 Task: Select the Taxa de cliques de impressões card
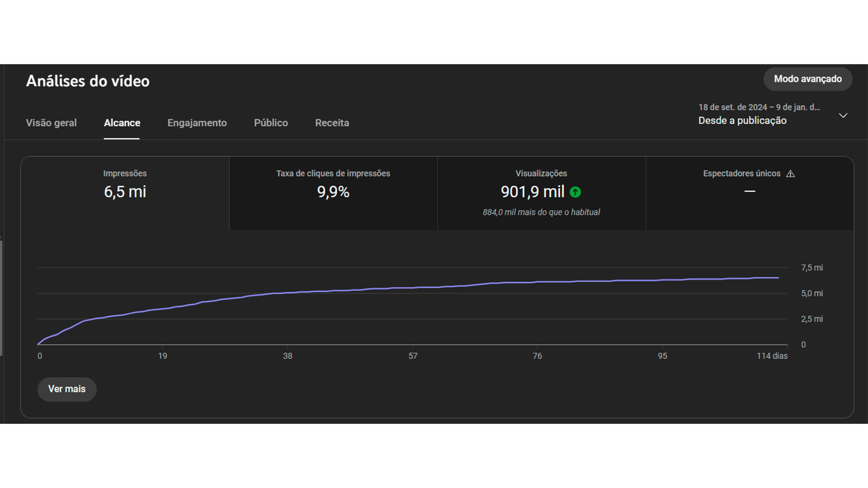click(x=333, y=193)
